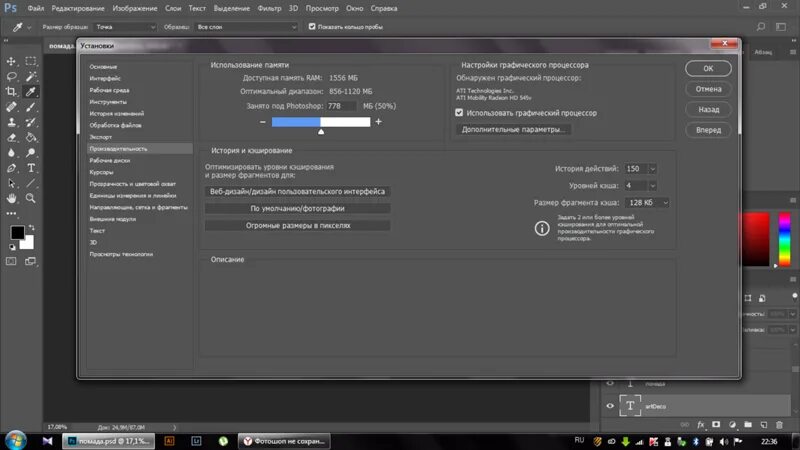Open the Справка menu
Image resolution: width=800 pixels, height=450 pixels.
384,9
